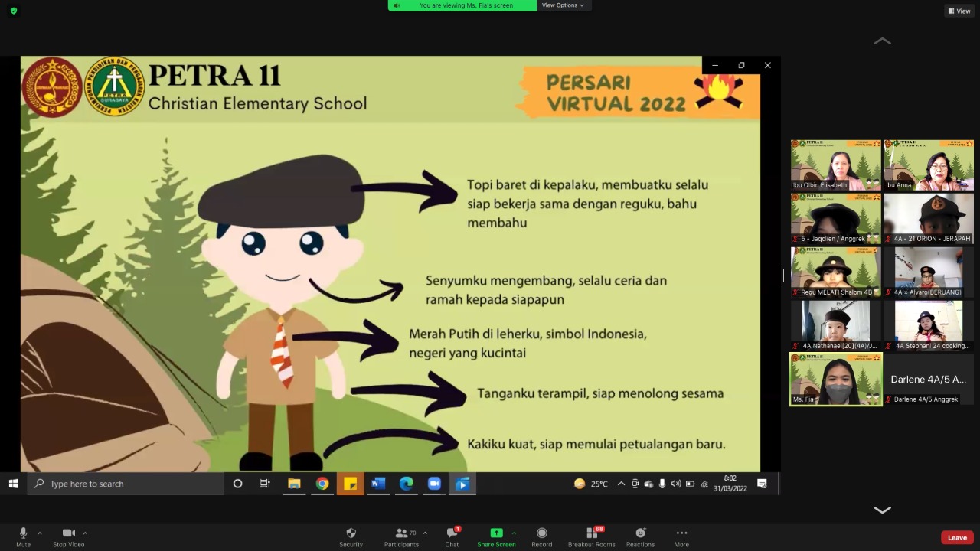Open the Movies & TV taskbar icon
The height and width of the screenshot is (551, 980).
(x=462, y=484)
